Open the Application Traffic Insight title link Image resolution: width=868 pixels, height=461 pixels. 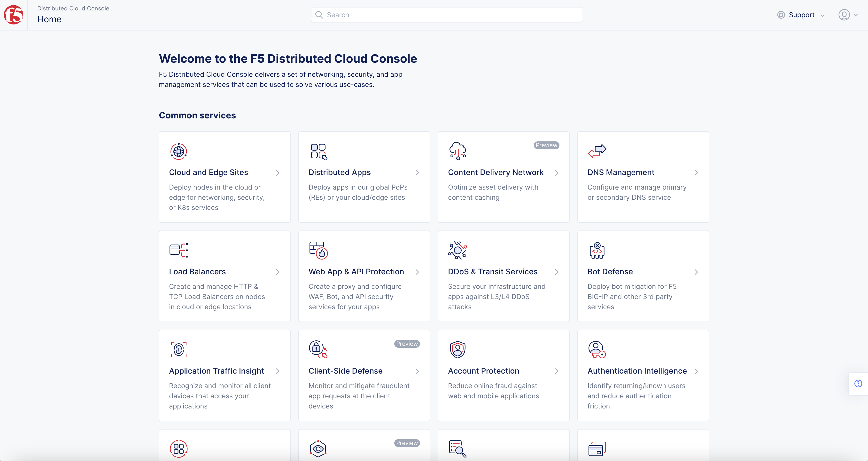coord(216,371)
